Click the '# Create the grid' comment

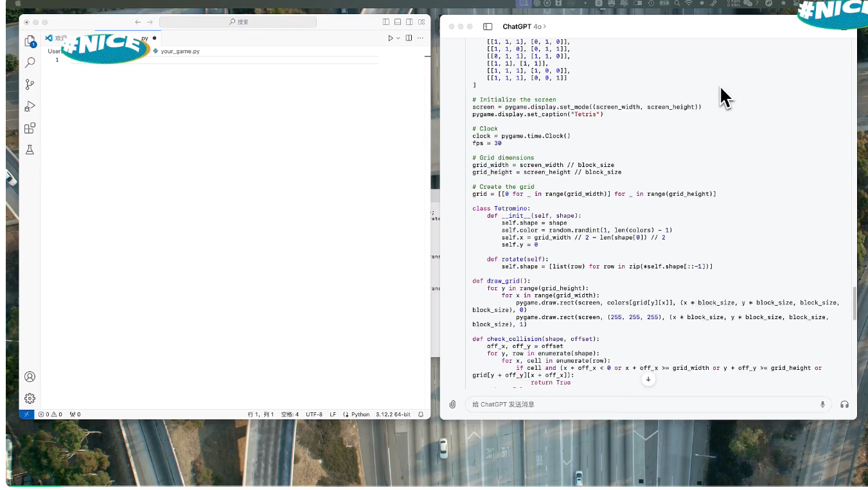point(503,187)
